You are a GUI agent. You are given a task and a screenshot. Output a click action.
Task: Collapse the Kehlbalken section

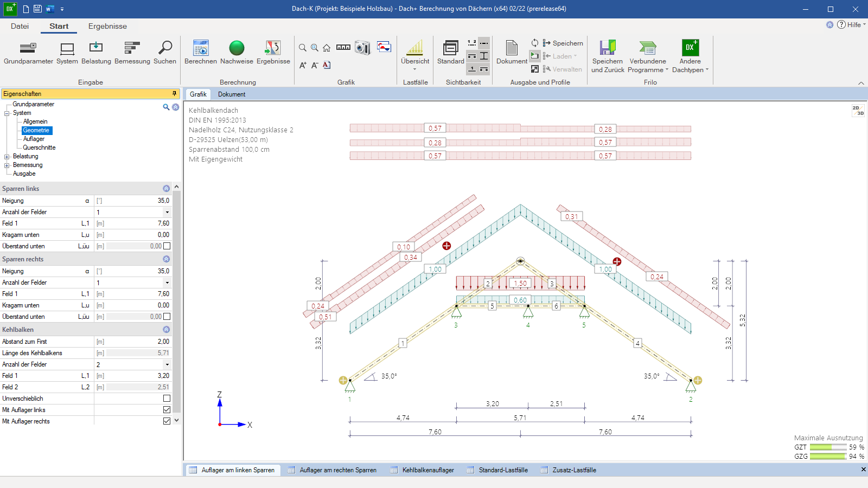click(167, 330)
